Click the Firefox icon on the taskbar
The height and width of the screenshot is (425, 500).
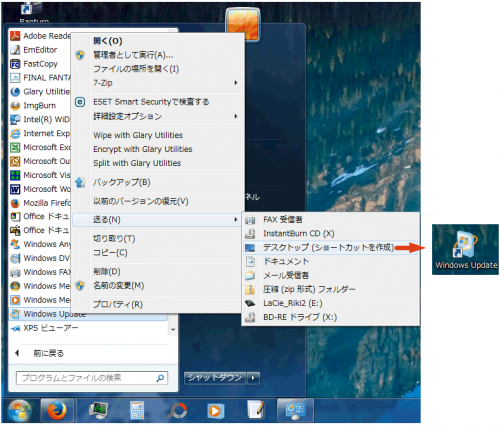(x=57, y=410)
